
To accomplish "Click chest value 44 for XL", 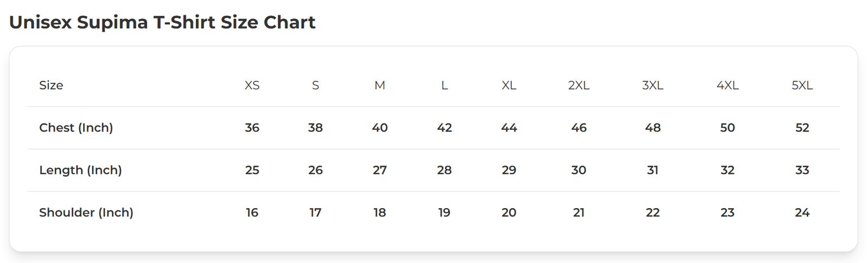I will click(x=509, y=128).
